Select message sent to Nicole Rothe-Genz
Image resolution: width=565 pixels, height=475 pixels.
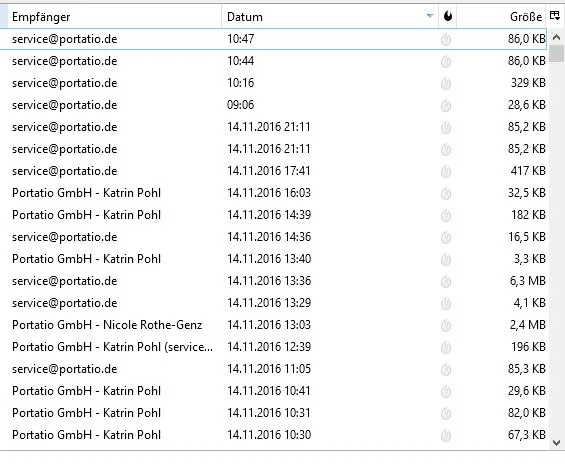(274, 325)
